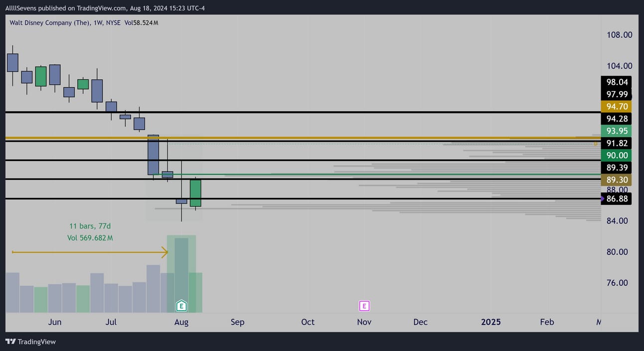Viewport: 644px width, 351px height.
Task: Click the 76.00 price axis value
Action: pyautogui.click(x=617, y=283)
